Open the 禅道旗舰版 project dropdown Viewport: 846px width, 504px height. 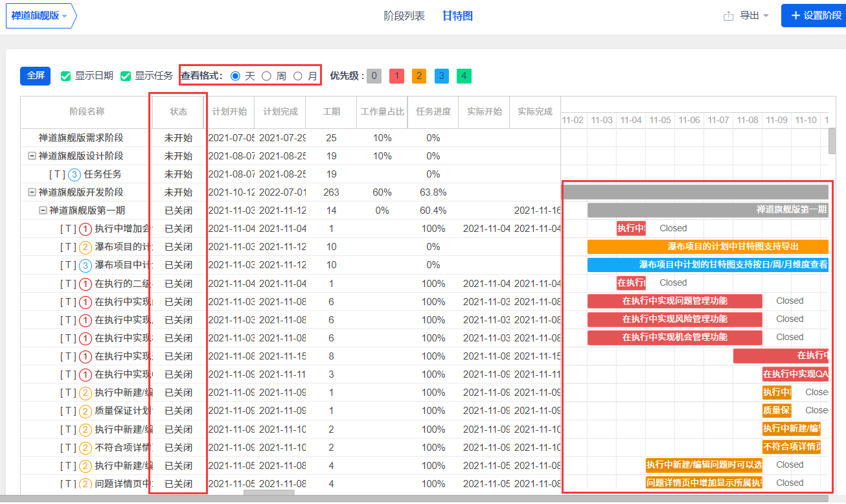[x=40, y=16]
